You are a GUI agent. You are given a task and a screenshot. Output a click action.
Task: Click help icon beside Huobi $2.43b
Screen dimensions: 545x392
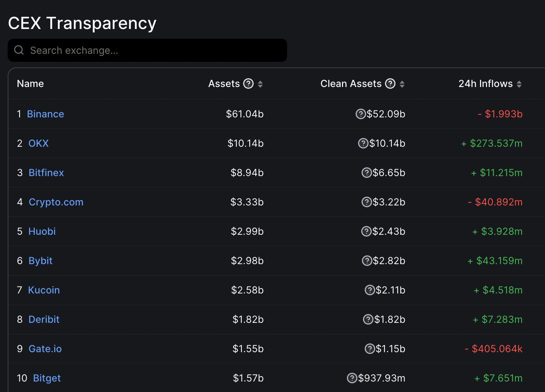pos(366,231)
